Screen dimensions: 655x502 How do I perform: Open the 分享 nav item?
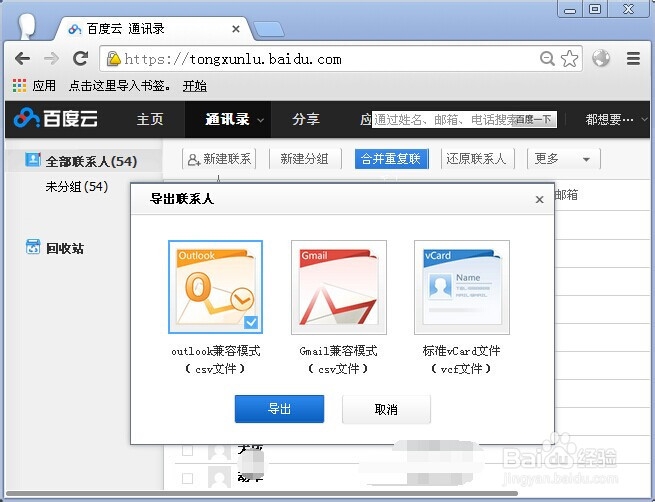coord(306,119)
